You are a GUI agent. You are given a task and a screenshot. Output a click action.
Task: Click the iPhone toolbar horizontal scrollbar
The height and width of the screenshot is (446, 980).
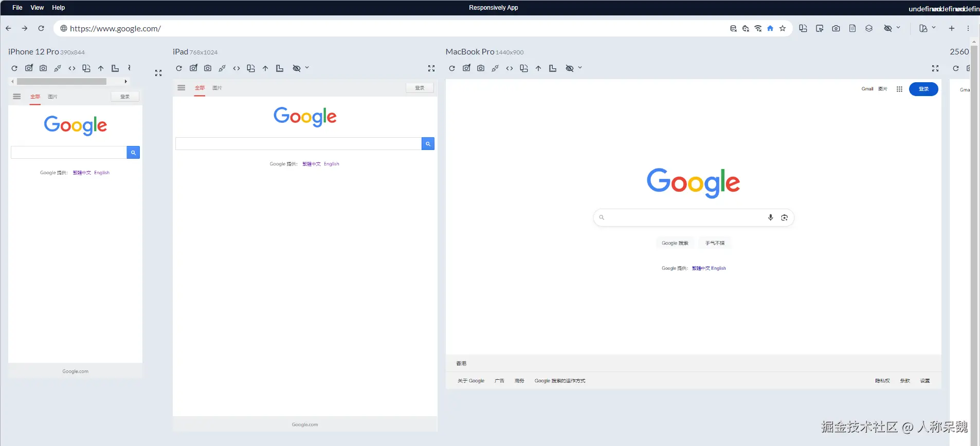tap(62, 81)
